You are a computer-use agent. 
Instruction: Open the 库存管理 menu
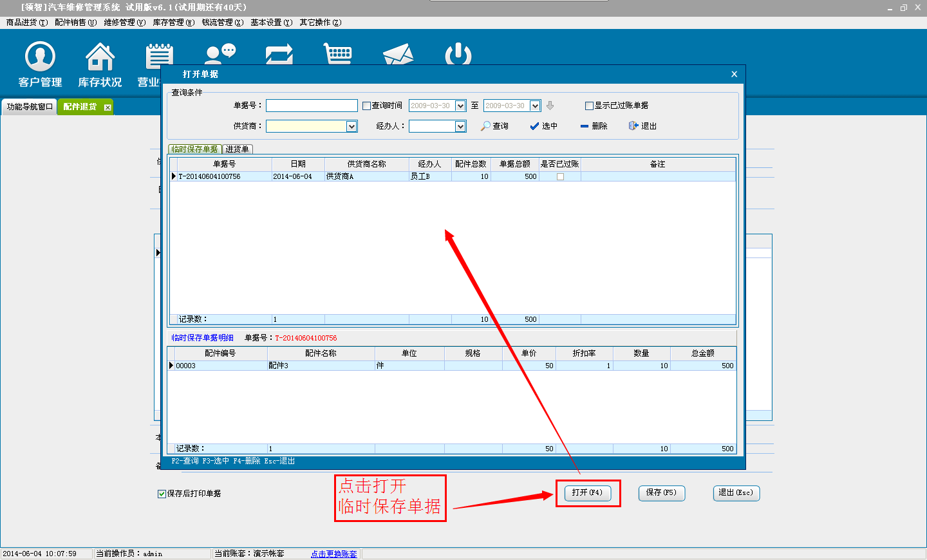[x=173, y=23]
